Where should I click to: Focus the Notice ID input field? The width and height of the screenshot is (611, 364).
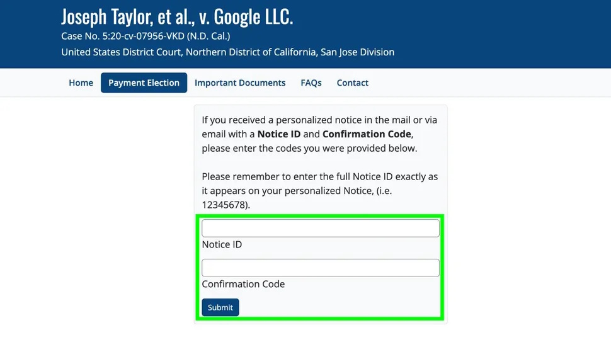(x=321, y=228)
